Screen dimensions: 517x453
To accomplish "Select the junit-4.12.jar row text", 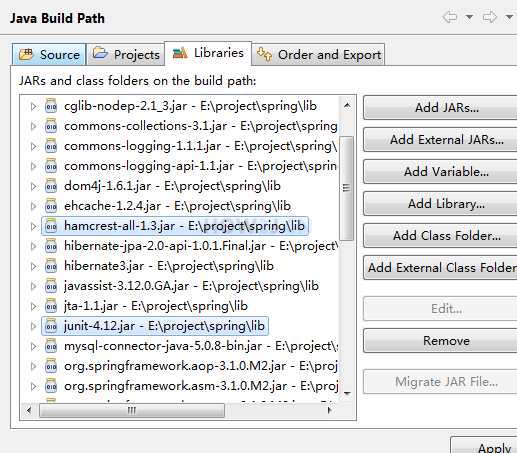I will 164,326.
